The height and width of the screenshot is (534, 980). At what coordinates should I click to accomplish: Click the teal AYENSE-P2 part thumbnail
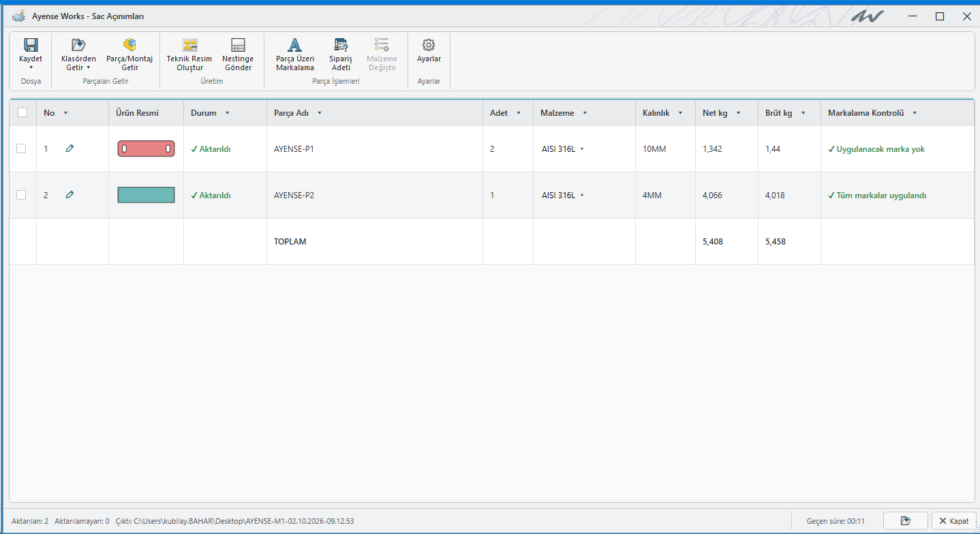146,195
